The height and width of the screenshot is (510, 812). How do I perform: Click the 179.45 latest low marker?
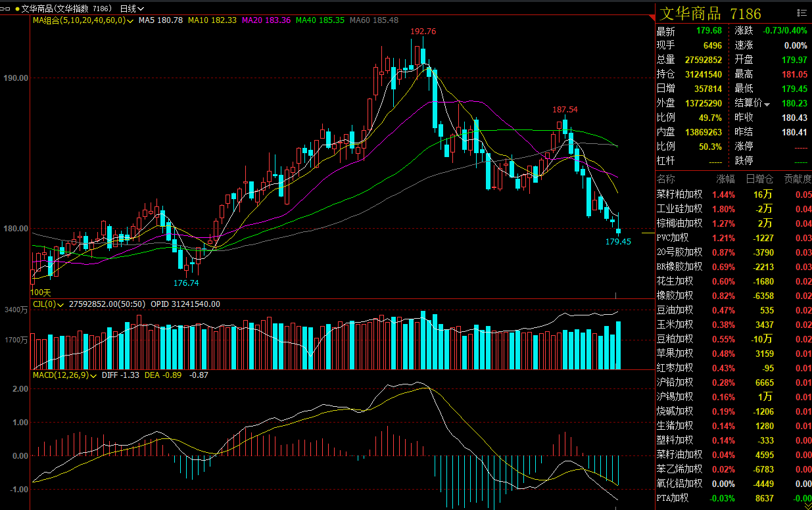tap(618, 241)
